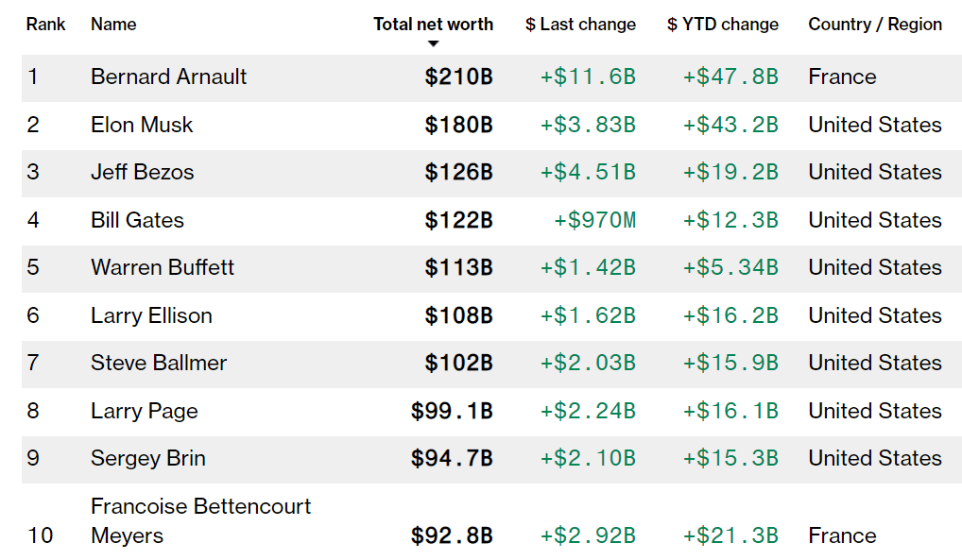Open Bernard Arnault's profile link
962x560 pixels.
(x=169, y=76)
